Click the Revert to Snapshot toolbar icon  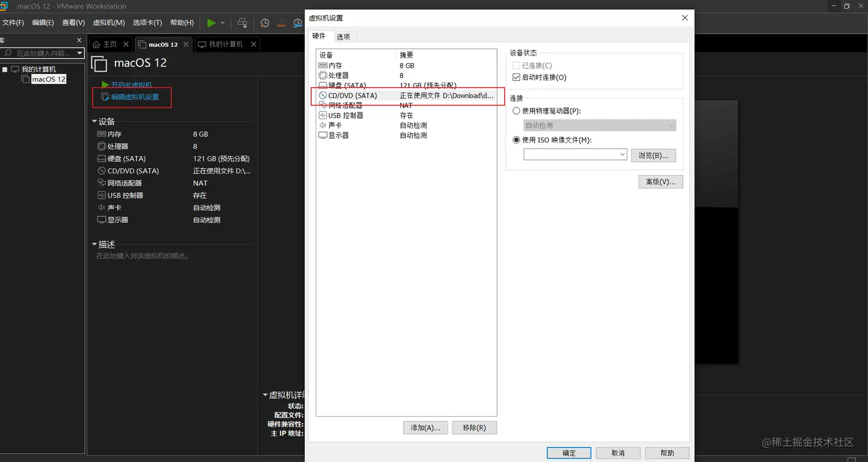[281, 23]
